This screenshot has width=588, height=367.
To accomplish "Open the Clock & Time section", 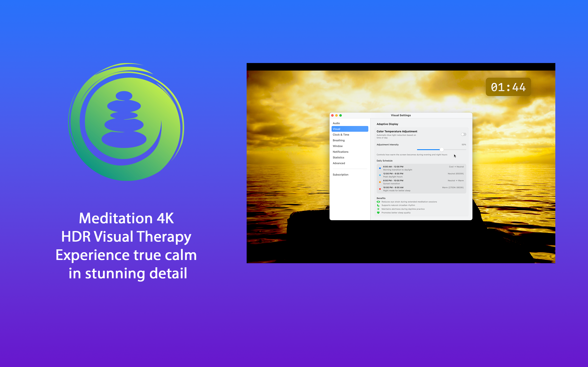I will click(341, 135).
